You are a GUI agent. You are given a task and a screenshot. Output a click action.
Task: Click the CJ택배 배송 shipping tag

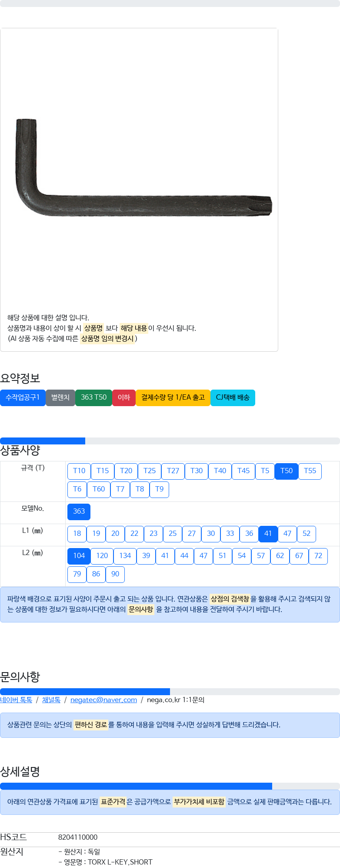233,398
